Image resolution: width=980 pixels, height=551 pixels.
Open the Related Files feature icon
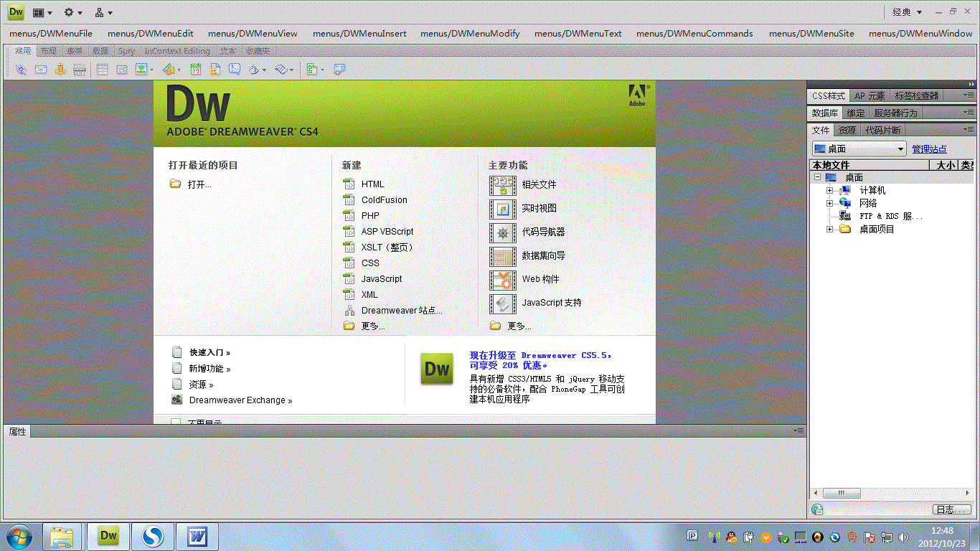(502, 185)
